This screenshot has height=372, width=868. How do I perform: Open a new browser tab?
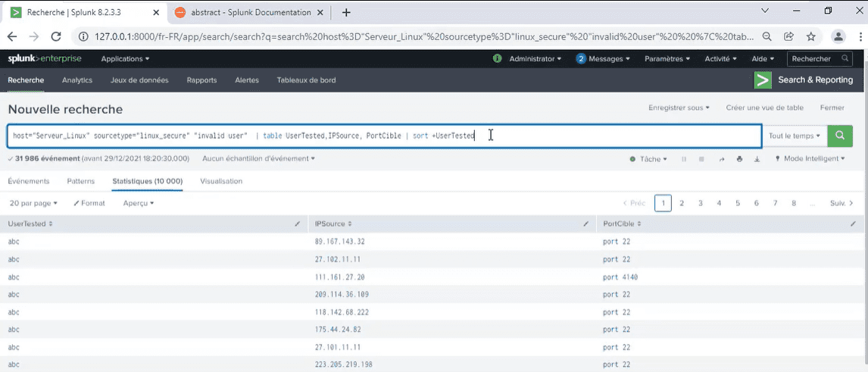[347, 13]
